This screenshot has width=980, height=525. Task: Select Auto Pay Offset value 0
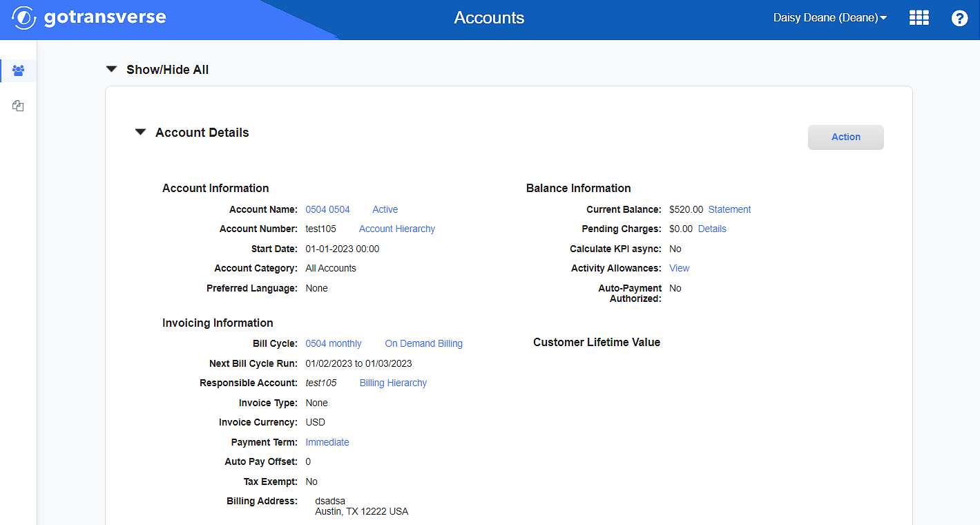coord(308,461)
